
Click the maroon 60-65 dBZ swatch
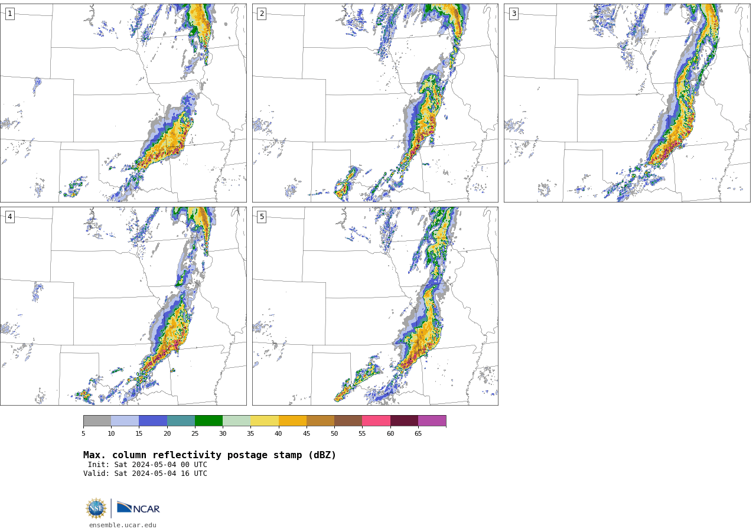404,420
